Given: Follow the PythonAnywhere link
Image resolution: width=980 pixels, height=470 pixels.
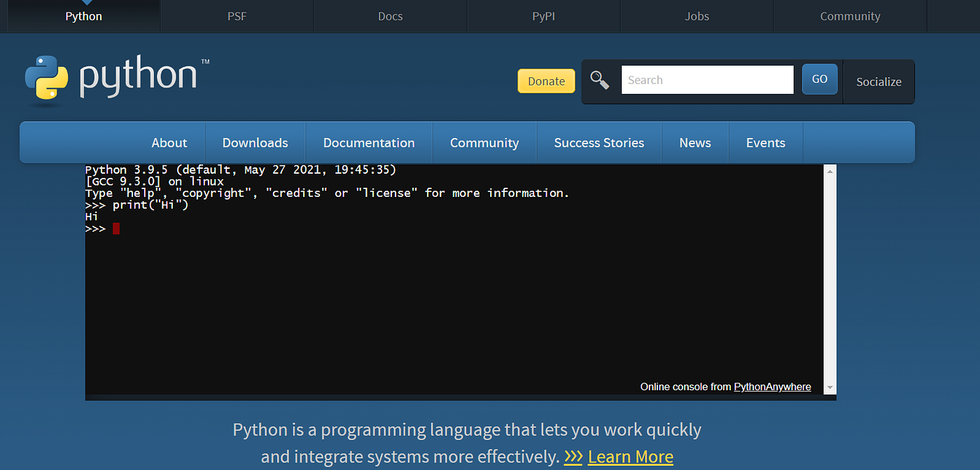Looking at the screenshot, I should [x=772, y=387].
